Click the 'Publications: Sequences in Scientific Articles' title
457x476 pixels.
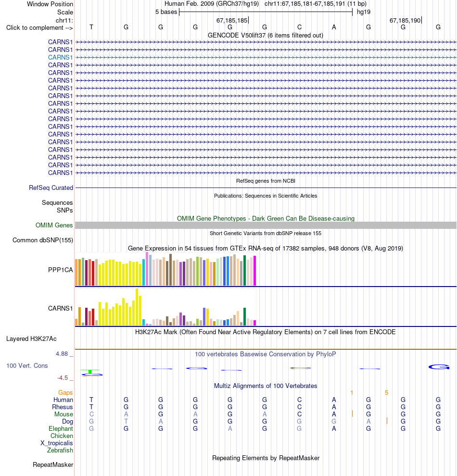(266, 196)
